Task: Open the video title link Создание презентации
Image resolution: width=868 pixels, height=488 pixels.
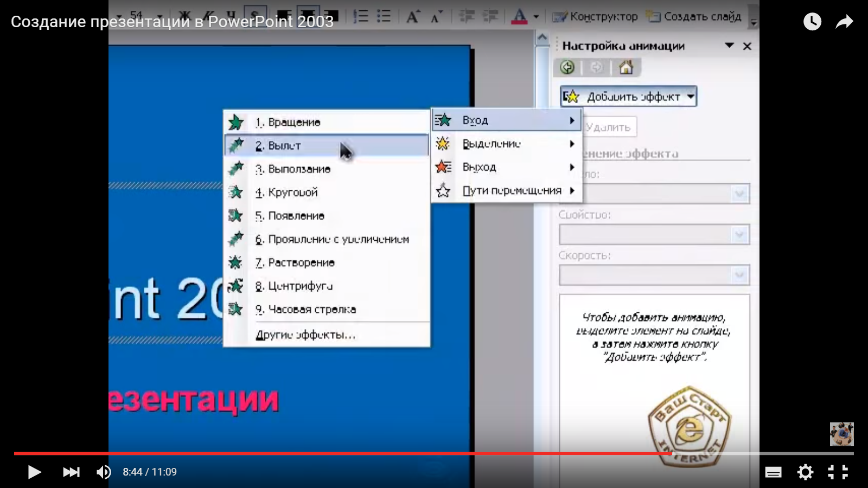Action: click(172, 22)
